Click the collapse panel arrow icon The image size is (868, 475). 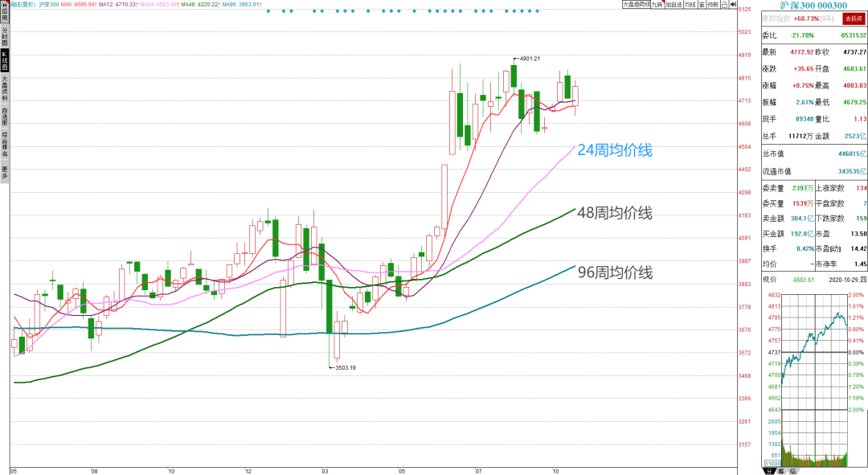[733, 5]
